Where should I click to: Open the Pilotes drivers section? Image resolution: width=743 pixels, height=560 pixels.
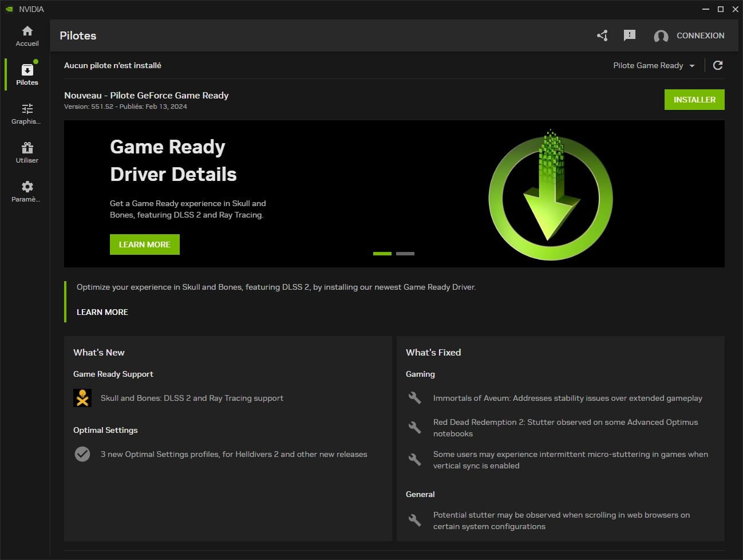point(27,75)
